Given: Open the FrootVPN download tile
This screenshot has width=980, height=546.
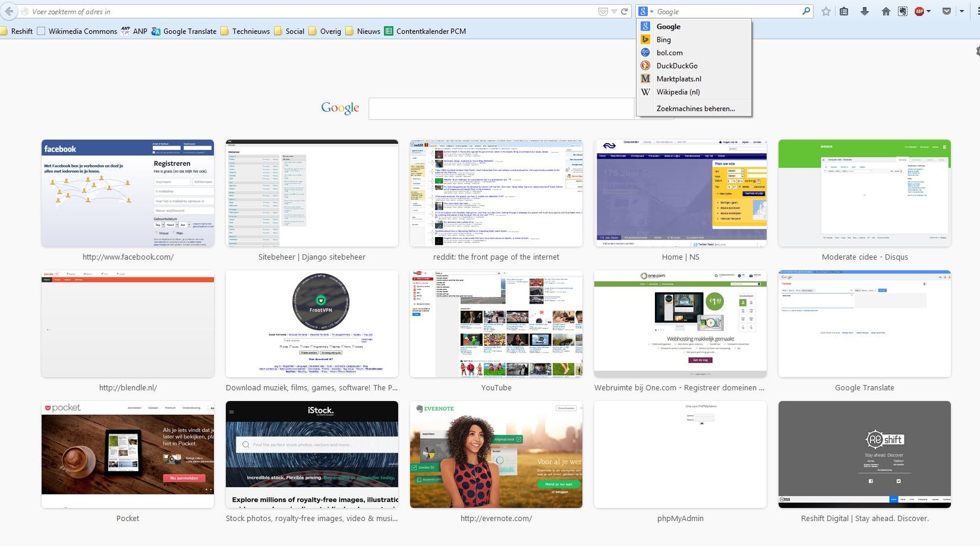Looking at the screenshot, I should tap(312, 324).
